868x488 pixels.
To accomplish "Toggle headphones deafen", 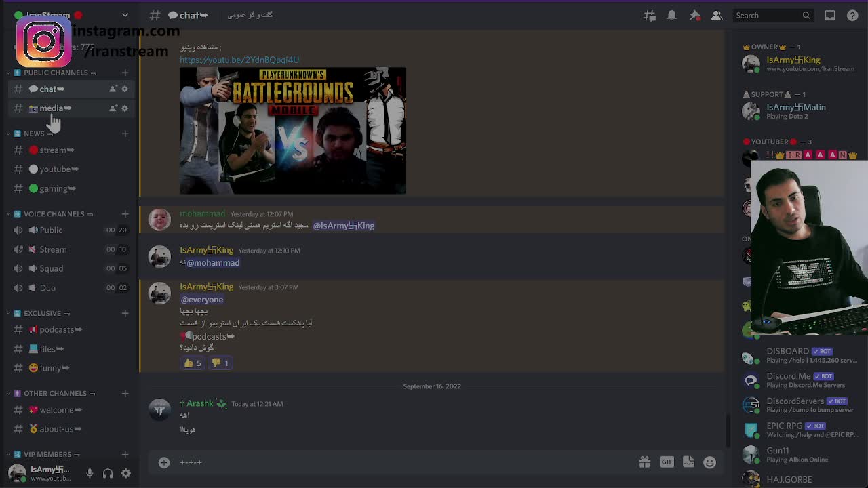I will tap(108, 474).
